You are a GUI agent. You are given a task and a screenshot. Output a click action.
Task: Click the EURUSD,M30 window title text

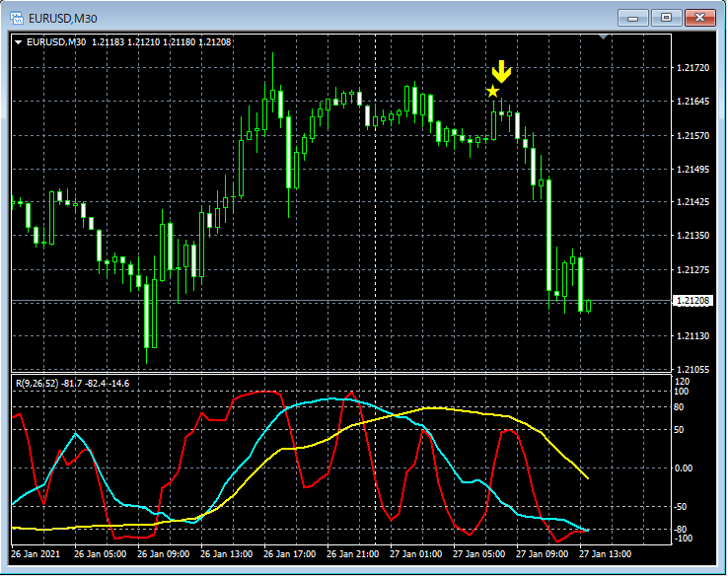[63, 19]
